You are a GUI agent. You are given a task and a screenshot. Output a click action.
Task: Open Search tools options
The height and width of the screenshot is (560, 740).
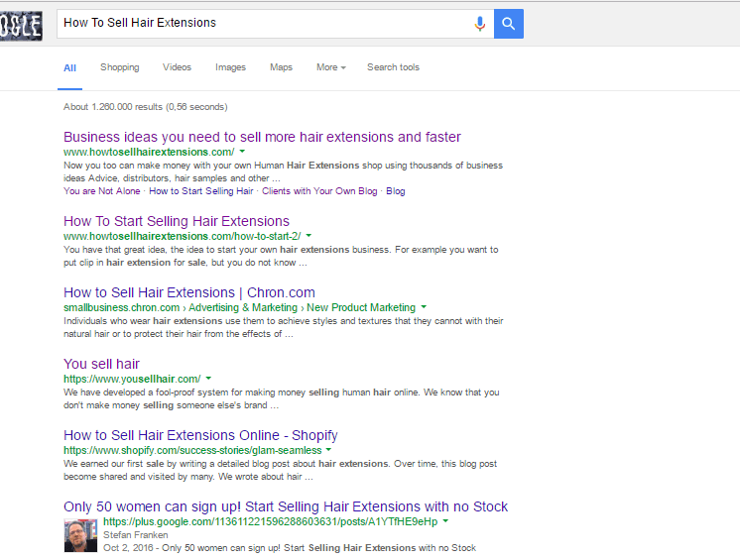[393, 67]
